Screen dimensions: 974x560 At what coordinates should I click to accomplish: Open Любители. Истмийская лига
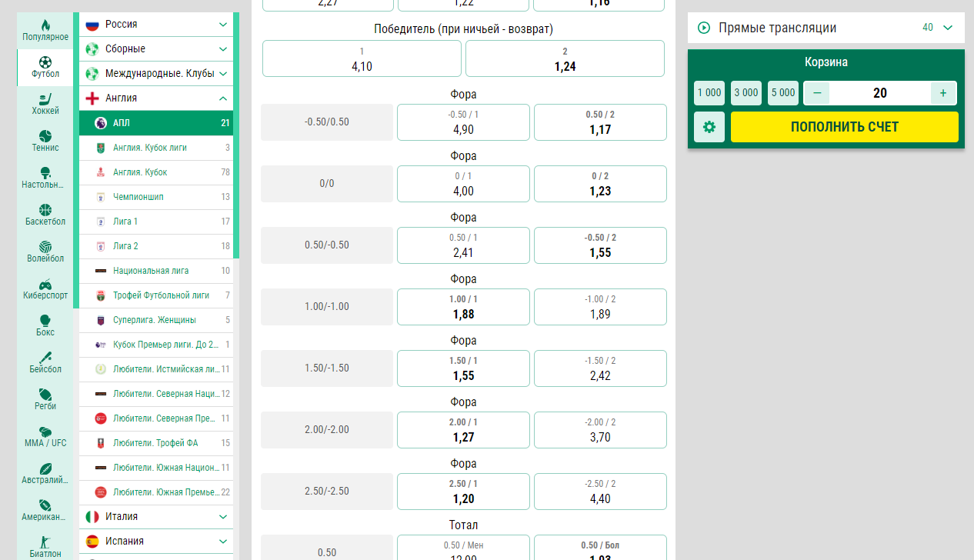coord(156,369)
